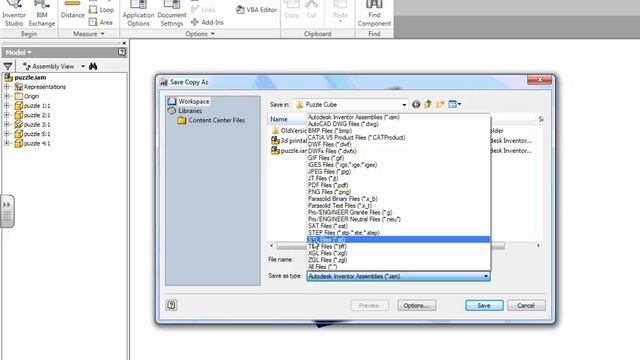This screenshot has width=640, height=360.
Task: Expand the puzzle 1:1 node
Action: pyautogui.click(x=7, y=106)
